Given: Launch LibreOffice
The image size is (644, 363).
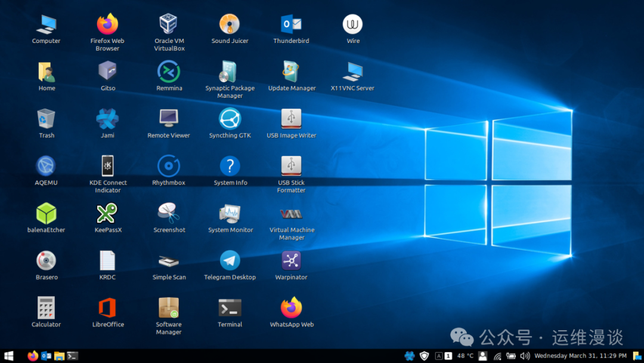Looking at the screenshot, I should [x=107, y=309].
